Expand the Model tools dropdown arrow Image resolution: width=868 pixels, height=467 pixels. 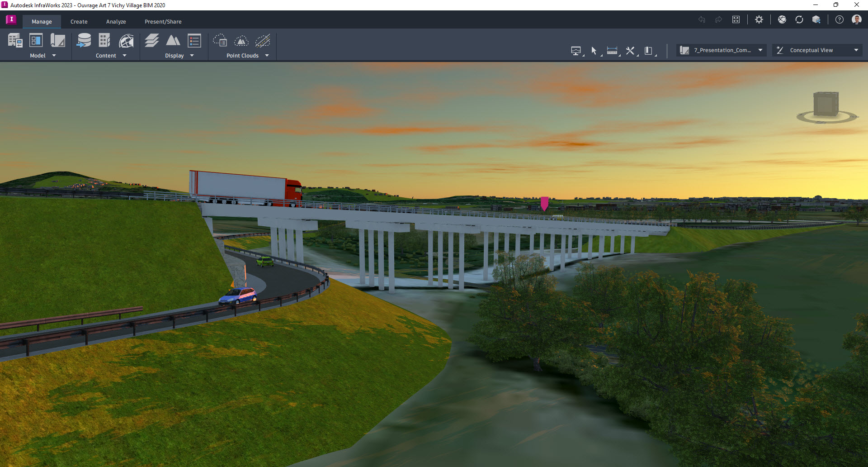[54, 56]
